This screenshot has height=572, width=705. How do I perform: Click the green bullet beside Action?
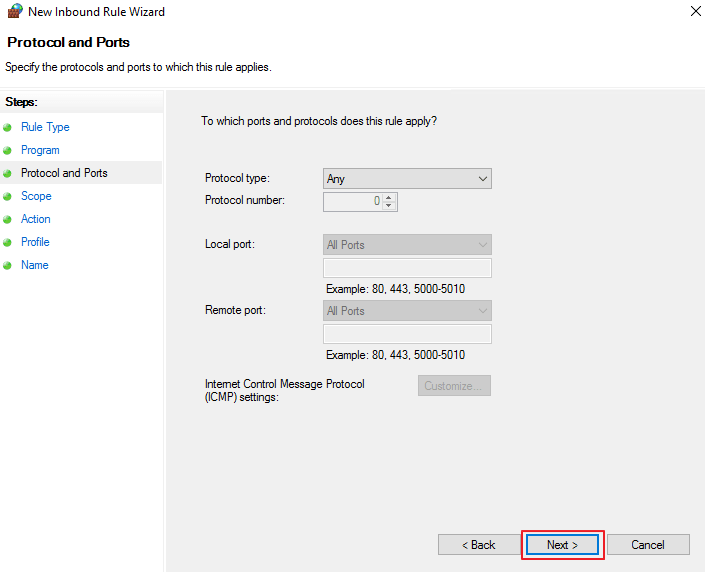7,219
